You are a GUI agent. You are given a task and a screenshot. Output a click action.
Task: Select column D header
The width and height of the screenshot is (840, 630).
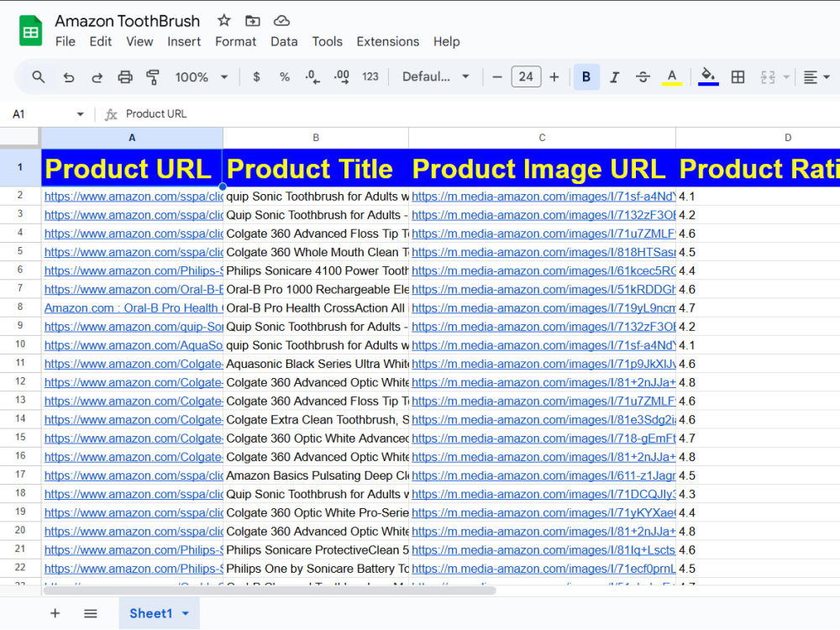coord(758,138)
